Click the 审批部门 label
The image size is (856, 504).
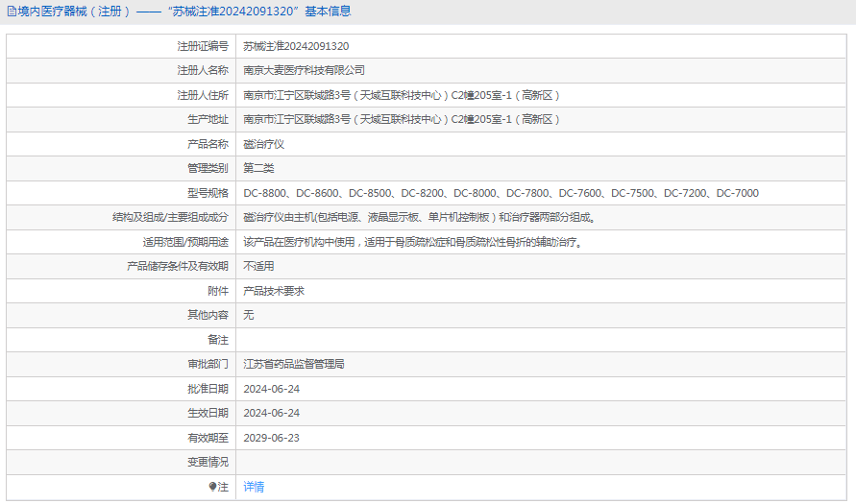pyautogui.click(x=208, y=364)
